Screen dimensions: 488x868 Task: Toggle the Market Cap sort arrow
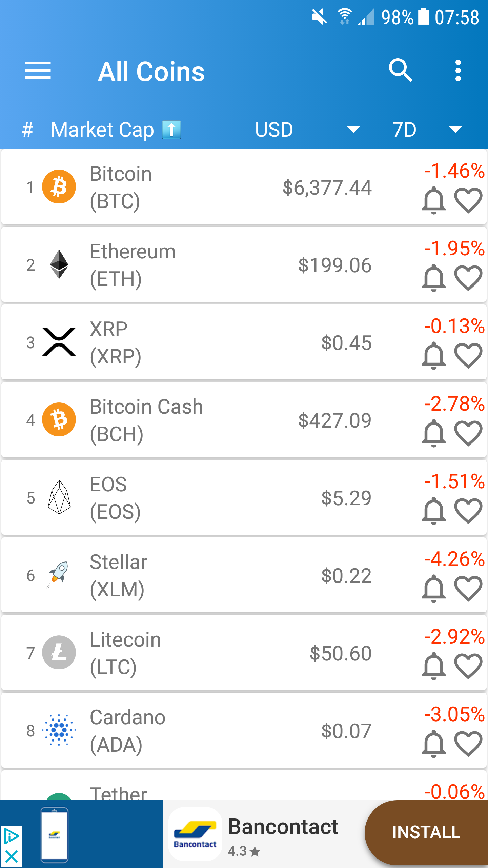171,130
